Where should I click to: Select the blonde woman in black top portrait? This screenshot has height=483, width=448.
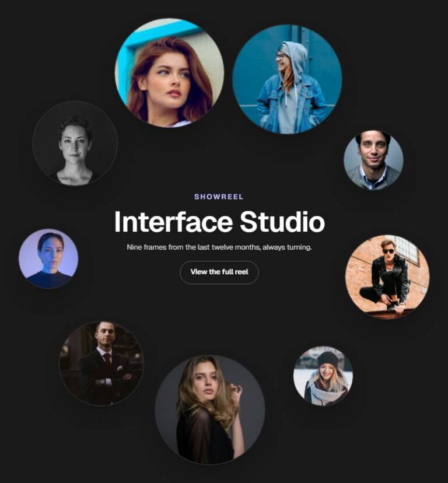tap(210, 409)
